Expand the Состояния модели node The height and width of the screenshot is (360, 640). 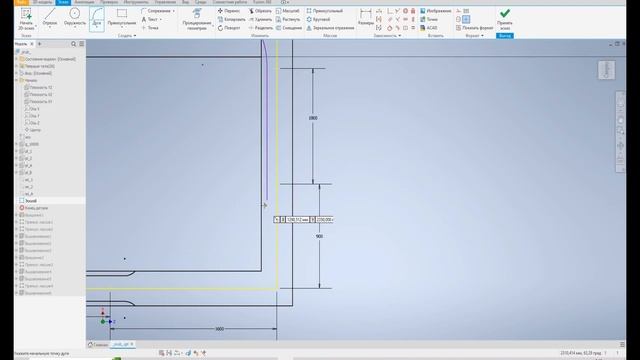17,59
